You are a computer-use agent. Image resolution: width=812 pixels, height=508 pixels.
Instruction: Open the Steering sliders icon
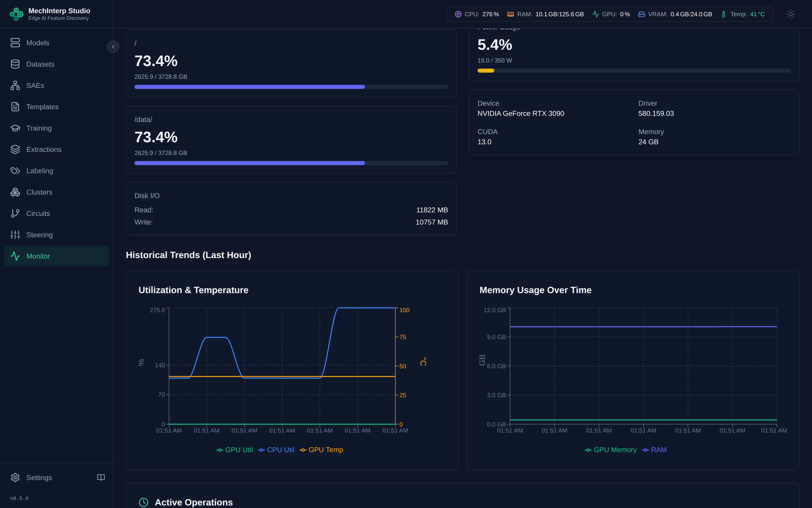pyautogui.click(x=15, y=235)
